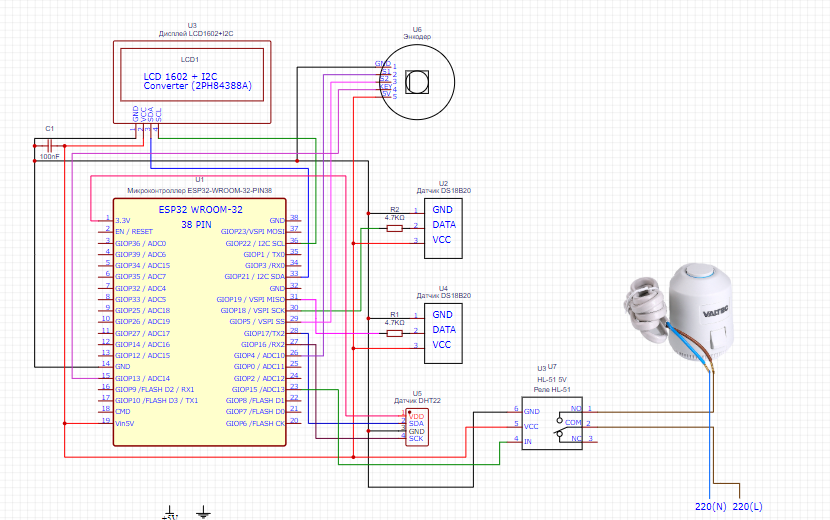Click the GIOP19 / VSPI MISO pin label
The width and height of the screenshot is (830, 520).
(x=250, y=299)
